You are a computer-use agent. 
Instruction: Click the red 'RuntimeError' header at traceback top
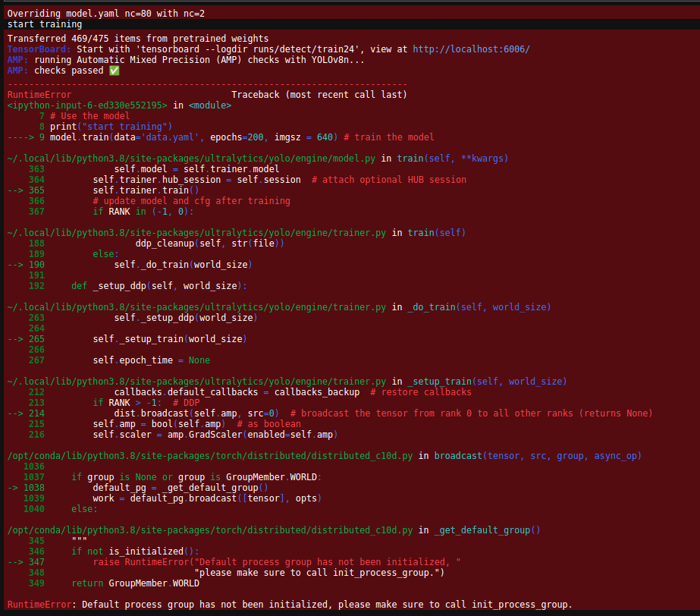(39, 95)
